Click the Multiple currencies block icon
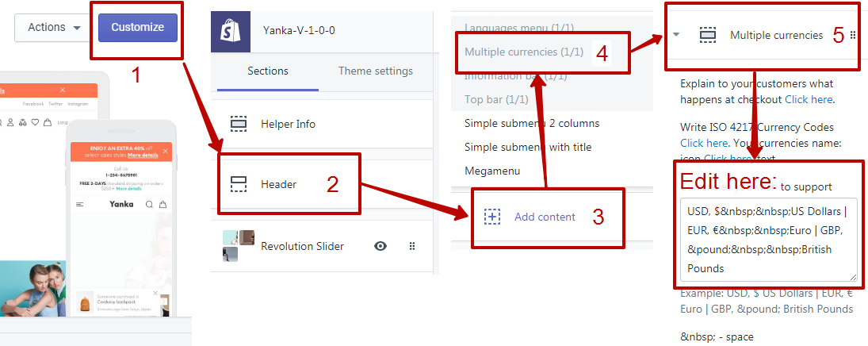 [708, 35]
